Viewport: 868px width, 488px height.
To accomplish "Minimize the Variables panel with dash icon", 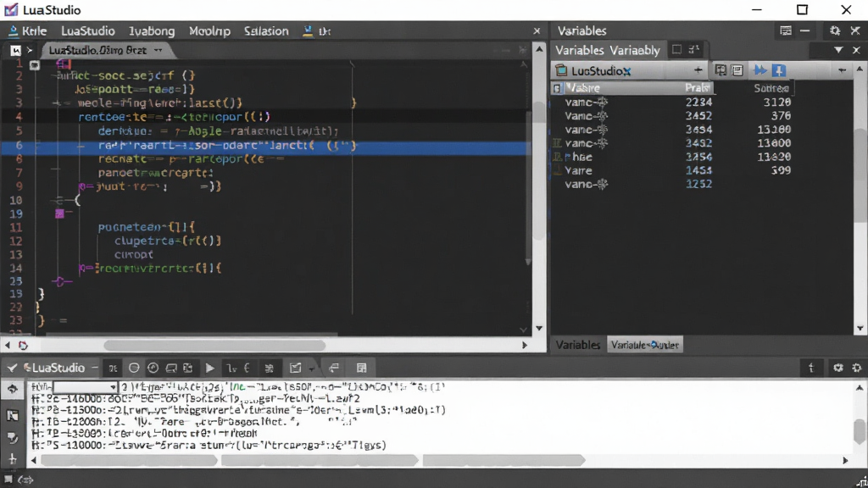I will click(805, 31).
